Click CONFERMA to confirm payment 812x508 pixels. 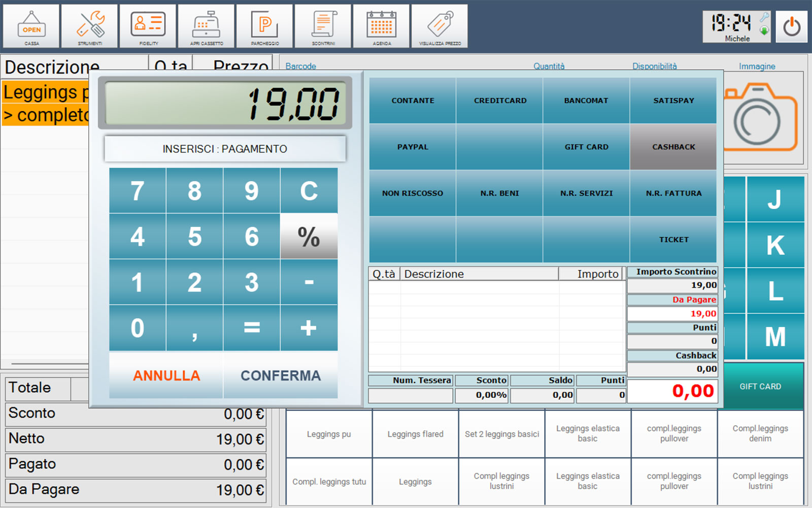point(281,375)
